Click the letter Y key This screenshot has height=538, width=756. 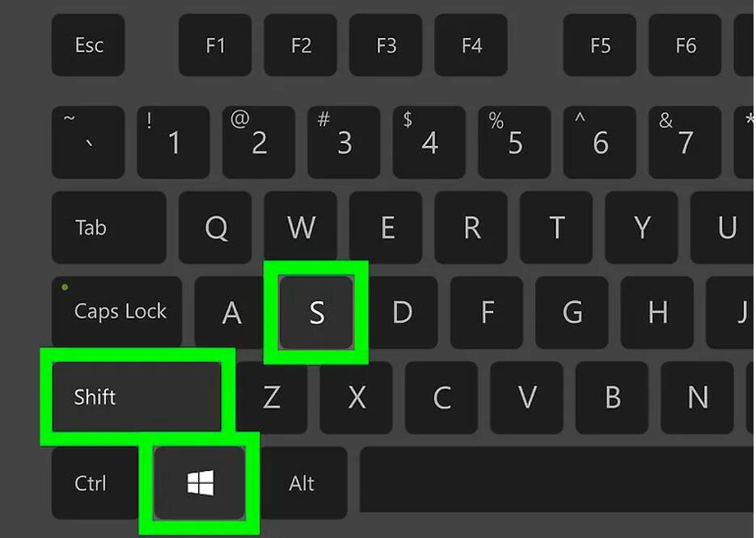tap(642, 227)
